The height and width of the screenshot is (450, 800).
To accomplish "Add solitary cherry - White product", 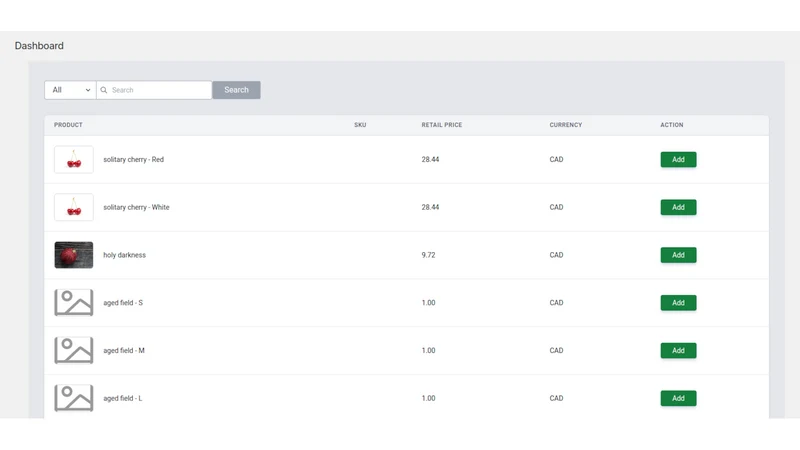I will (x=678, y=207).
